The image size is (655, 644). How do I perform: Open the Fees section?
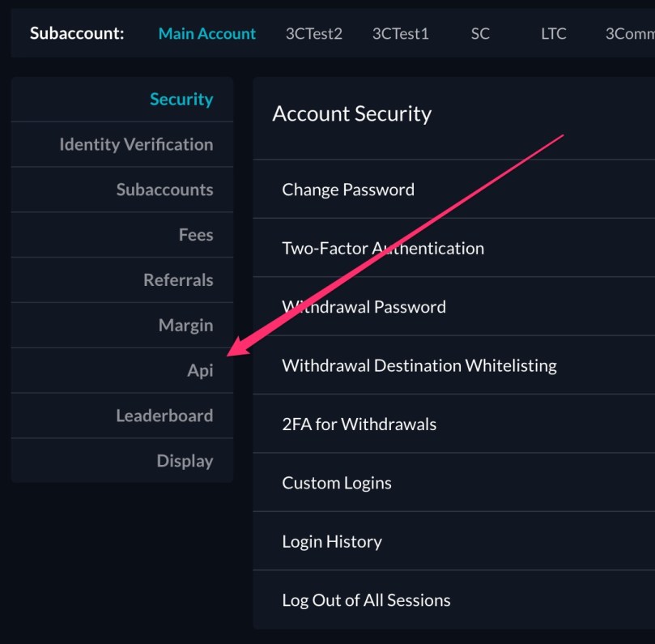point(195,235)
